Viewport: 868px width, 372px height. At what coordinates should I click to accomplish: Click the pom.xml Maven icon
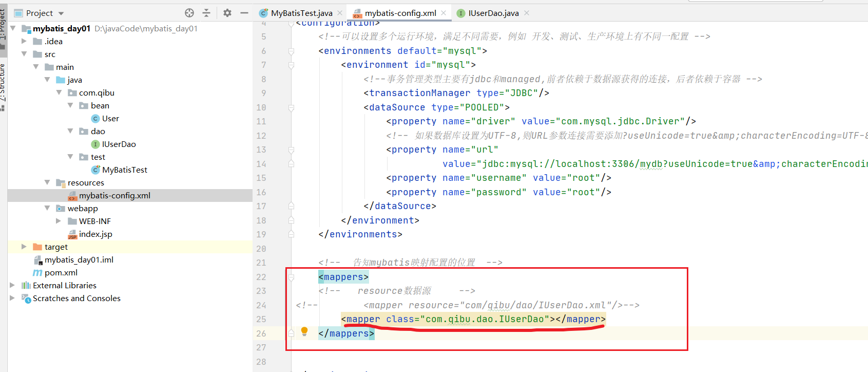tap(37, 272)
